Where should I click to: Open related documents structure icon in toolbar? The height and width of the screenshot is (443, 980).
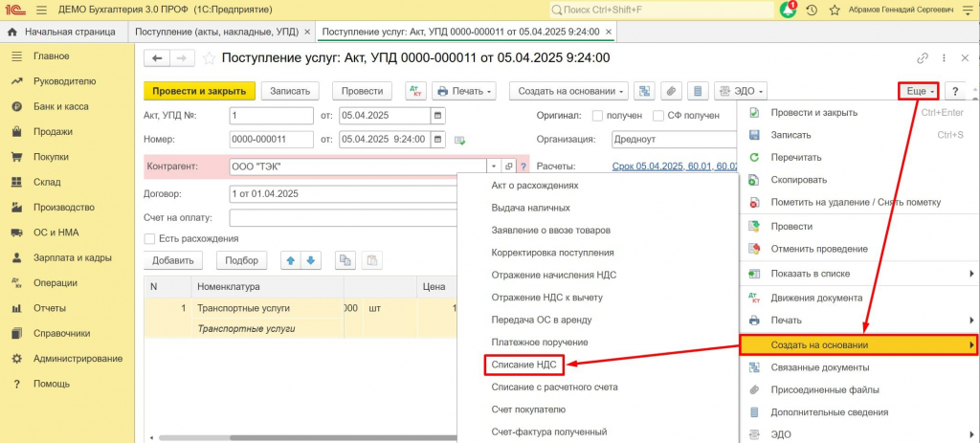[644, 91]
